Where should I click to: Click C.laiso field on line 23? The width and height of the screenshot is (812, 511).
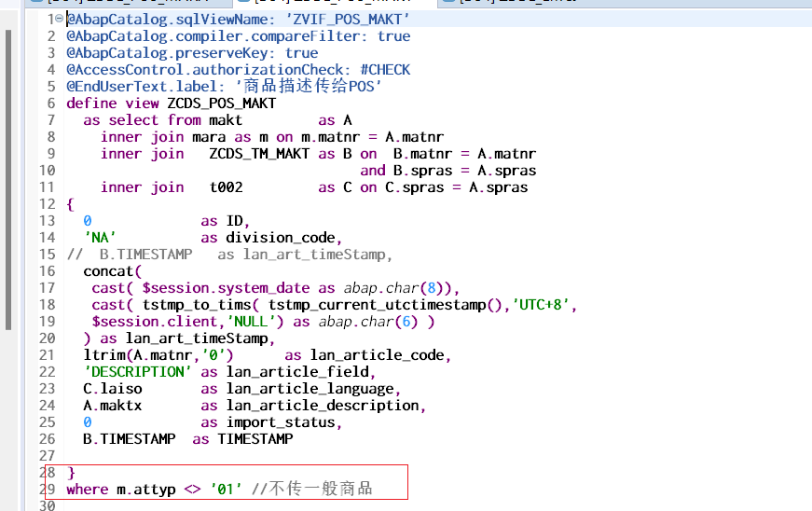[113, 389]
